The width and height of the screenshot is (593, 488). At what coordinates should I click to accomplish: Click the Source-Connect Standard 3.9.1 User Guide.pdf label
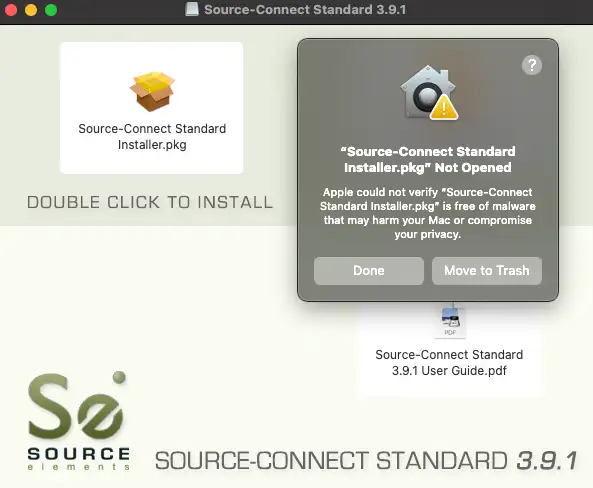449,362
